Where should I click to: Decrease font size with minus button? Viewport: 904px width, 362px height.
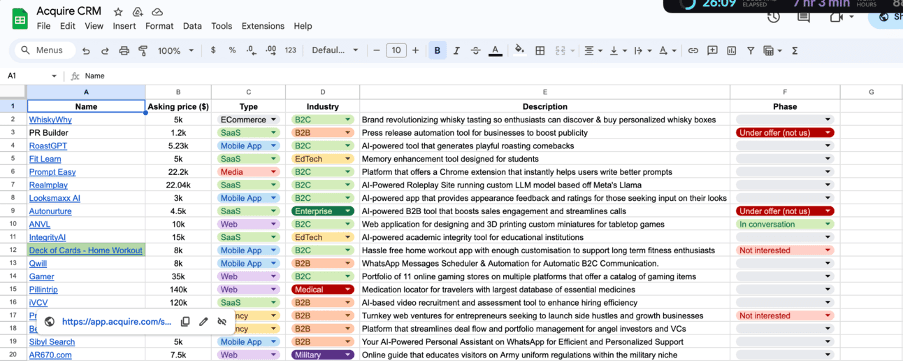pos(376,51)
